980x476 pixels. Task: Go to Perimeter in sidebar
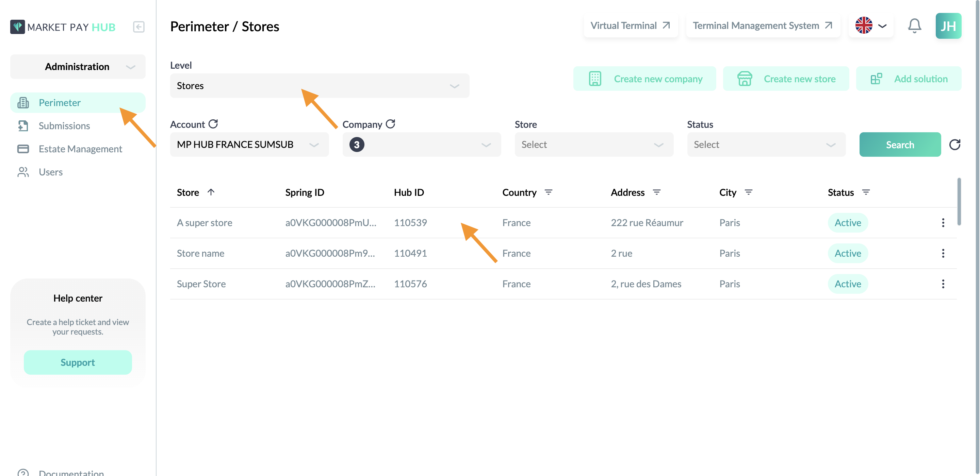[78, 103]
